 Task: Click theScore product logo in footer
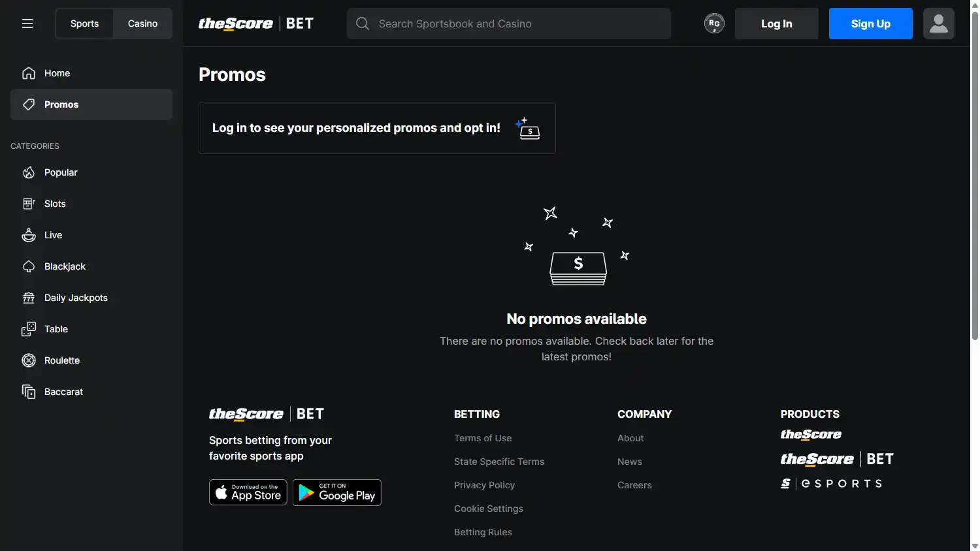tap(811, 435)
